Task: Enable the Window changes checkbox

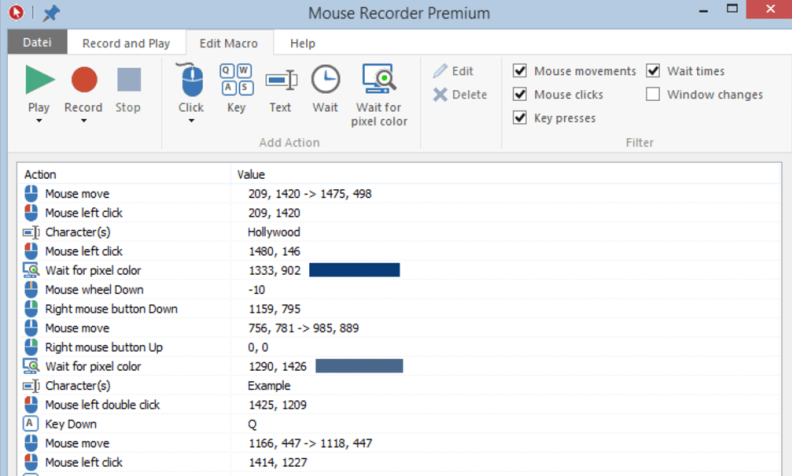Action: (x=653, y=95)
